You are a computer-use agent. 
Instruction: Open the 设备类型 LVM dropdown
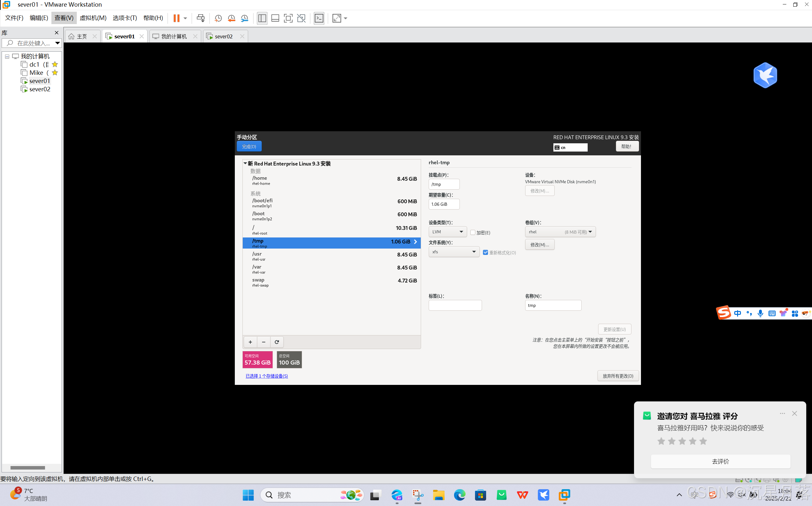click(447, 231)
